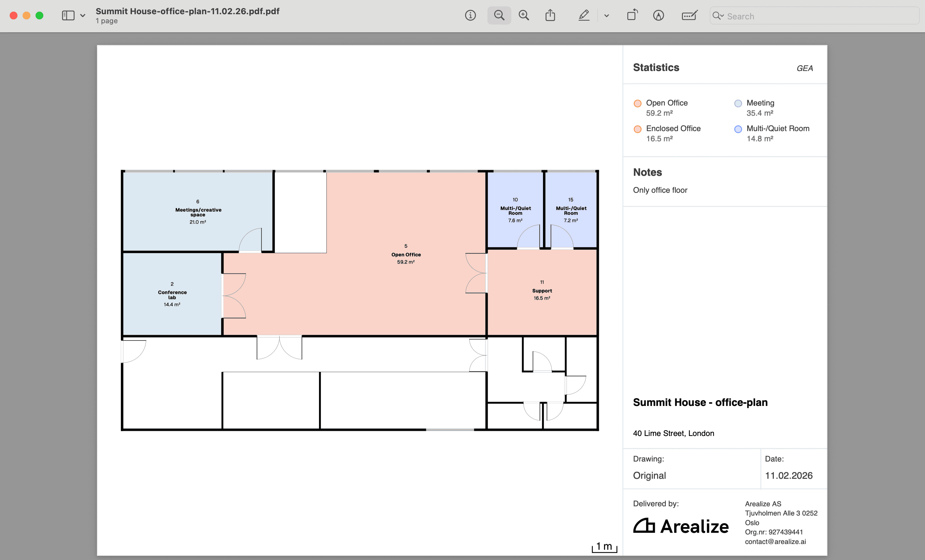Zoom in on the floor plan
The height and width of the screenshot is (560, 925).
524,16
